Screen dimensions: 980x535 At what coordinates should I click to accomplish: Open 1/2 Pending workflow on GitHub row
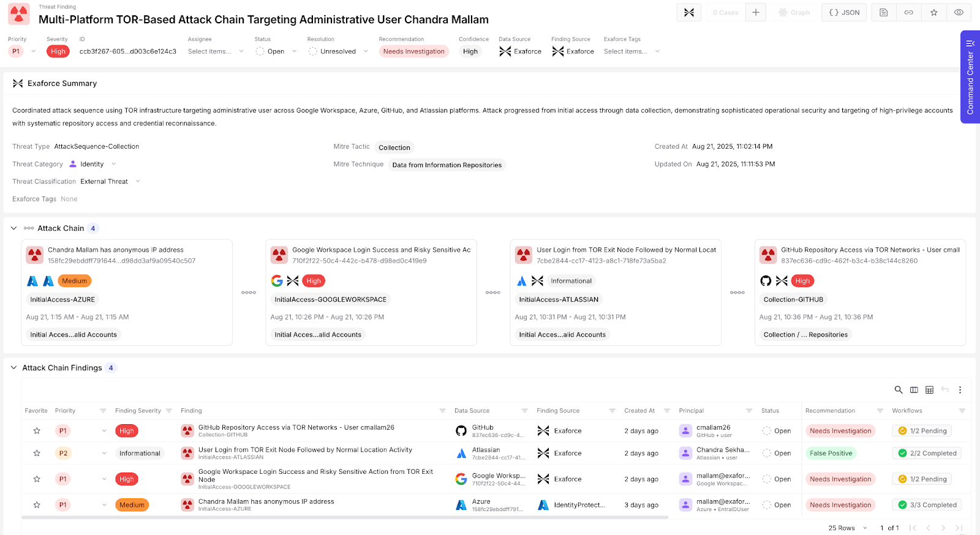tap(922, 431)
